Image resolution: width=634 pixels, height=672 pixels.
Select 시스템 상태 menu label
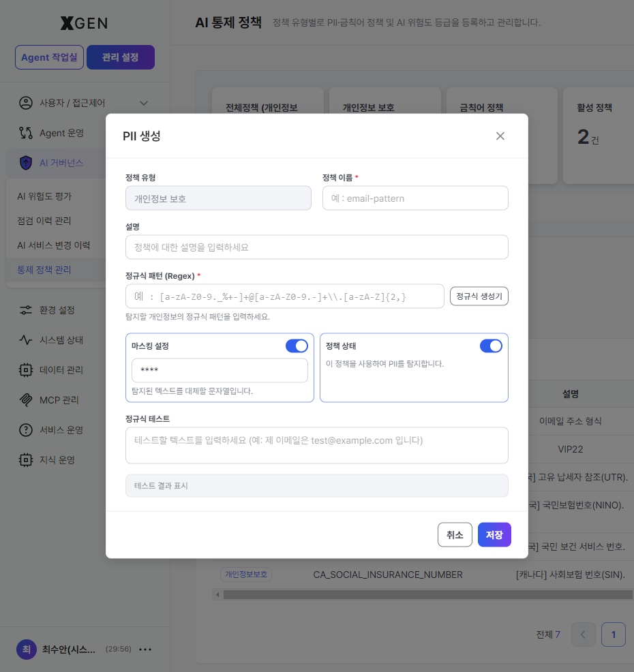(61, 340)
